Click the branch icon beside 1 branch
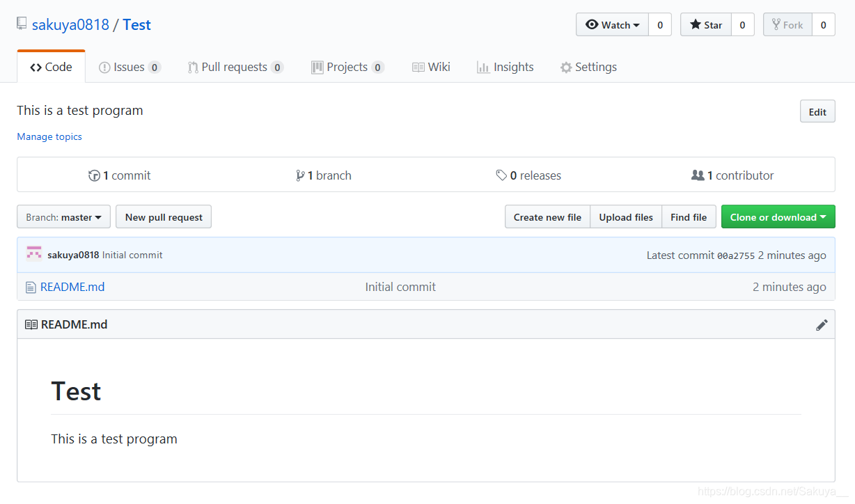 [300, 175]
